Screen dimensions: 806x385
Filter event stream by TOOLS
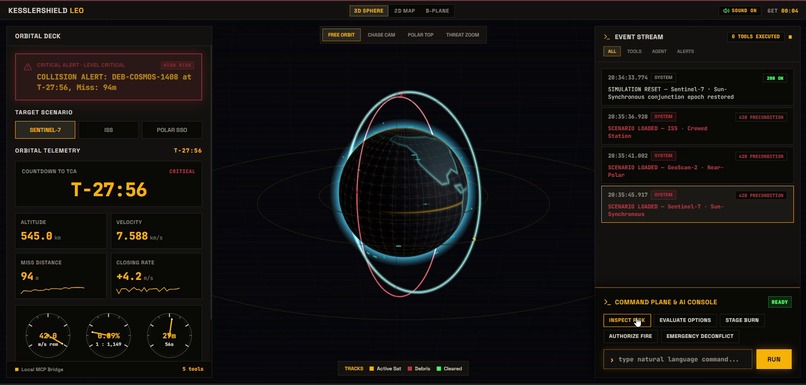click(x=634, y=51)
